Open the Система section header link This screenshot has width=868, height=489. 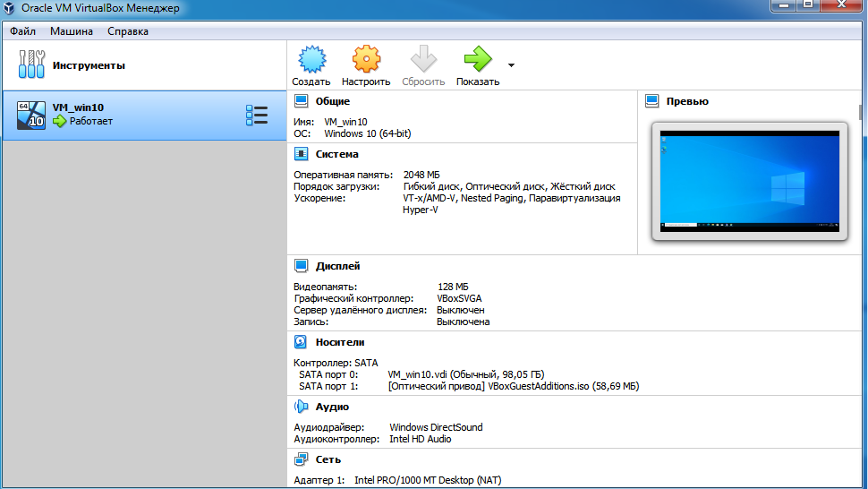tap(337, 155)
